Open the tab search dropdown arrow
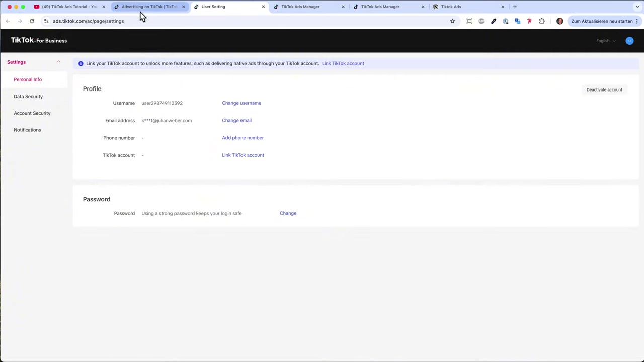 637,7
